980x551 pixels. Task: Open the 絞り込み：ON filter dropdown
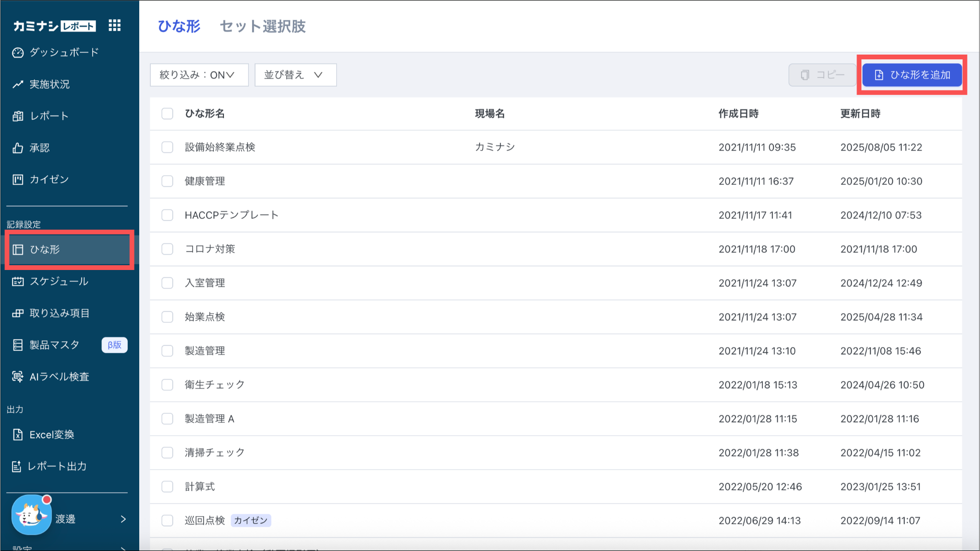[199, 75]
